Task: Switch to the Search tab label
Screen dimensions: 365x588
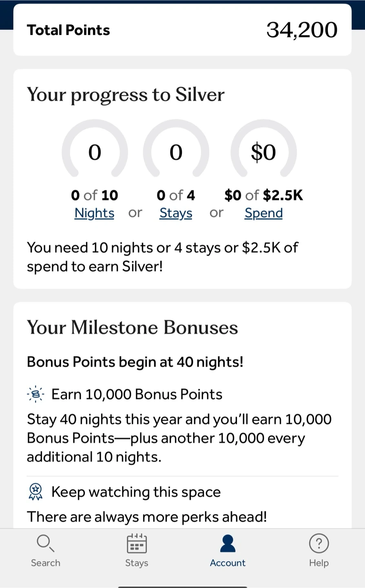Action: click(45, 563)
